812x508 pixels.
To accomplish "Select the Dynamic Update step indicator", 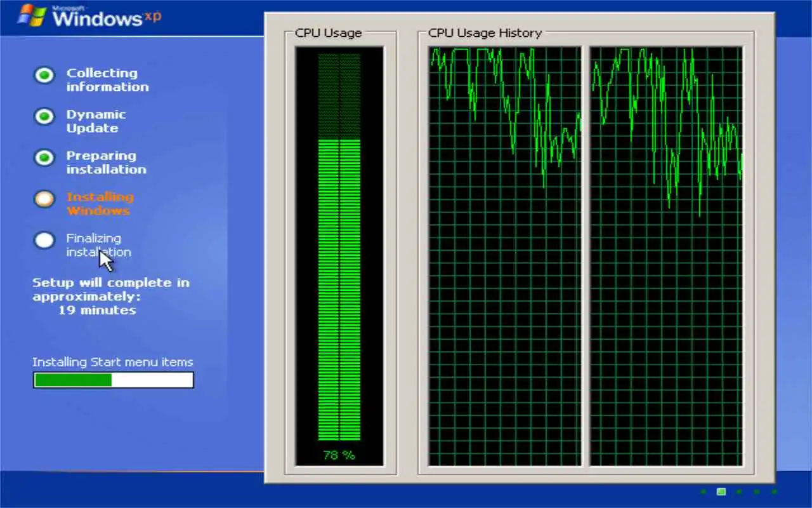I will coord(44,117).
